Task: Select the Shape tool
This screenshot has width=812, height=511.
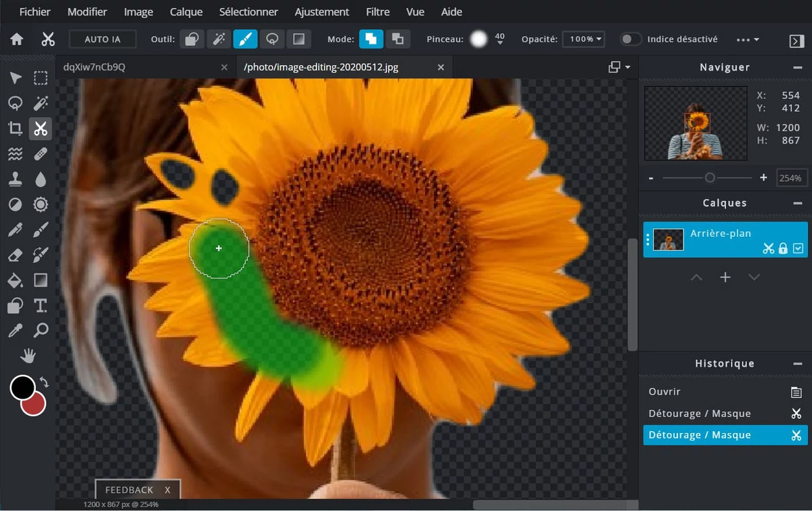Action: [x=15, y=306]
